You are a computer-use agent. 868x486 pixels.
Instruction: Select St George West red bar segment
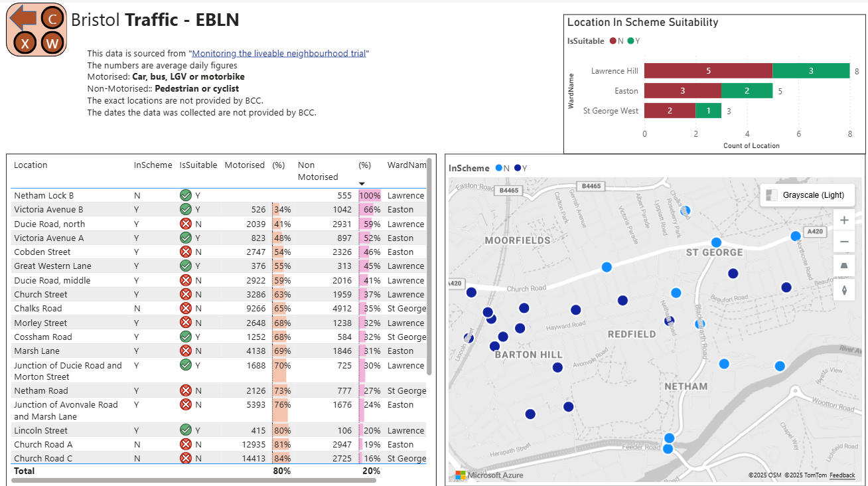(670, 111)
